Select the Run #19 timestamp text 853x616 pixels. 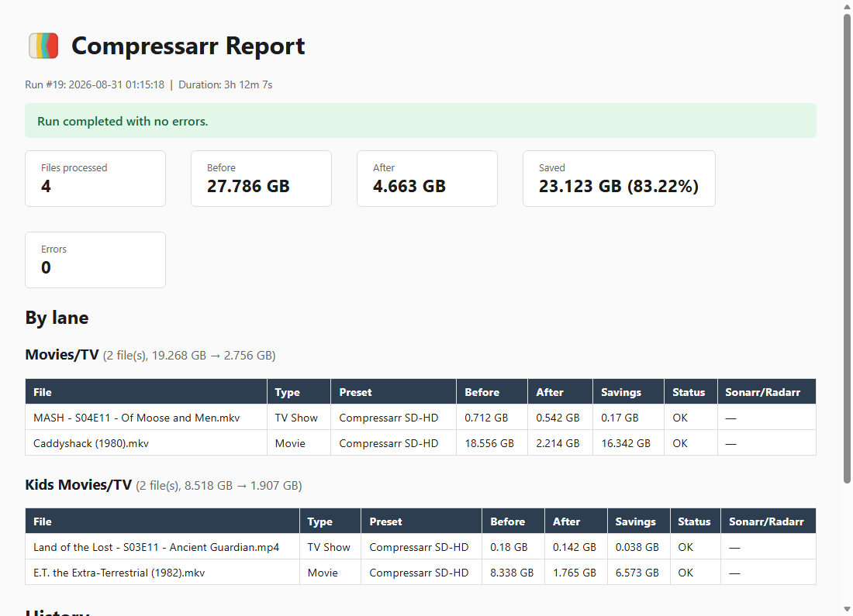click(x=95, y=84)
